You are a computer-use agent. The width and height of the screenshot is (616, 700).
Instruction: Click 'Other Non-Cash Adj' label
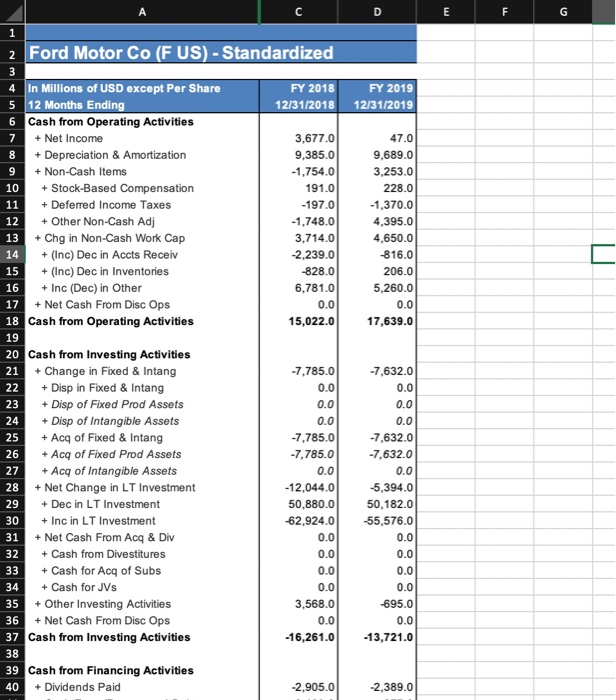[x=98, y=221]
